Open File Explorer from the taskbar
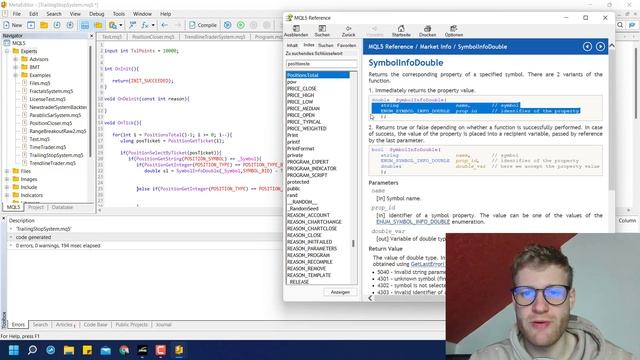This screenshot has height=360, width=640. [x=69, y=350]
